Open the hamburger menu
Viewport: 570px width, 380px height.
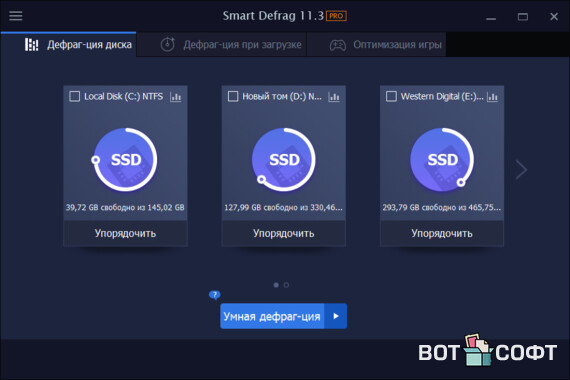[16, 16]
